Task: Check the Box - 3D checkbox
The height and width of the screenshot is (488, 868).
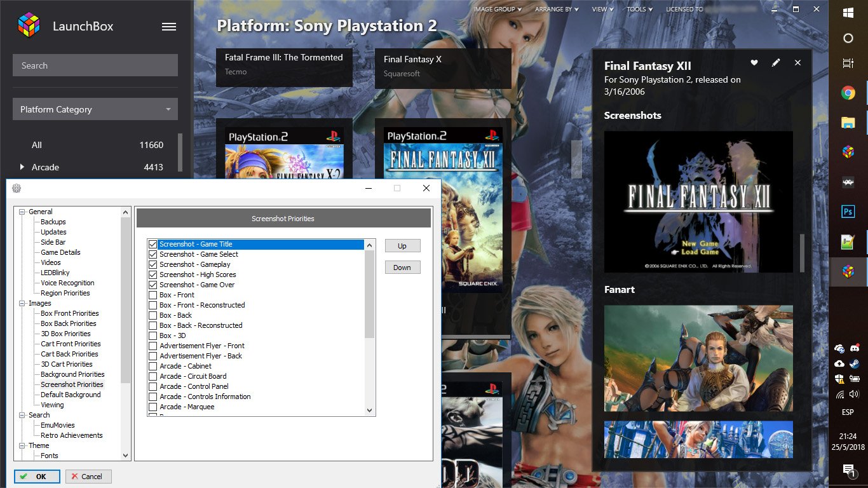Action: click(x=153, y=335)
